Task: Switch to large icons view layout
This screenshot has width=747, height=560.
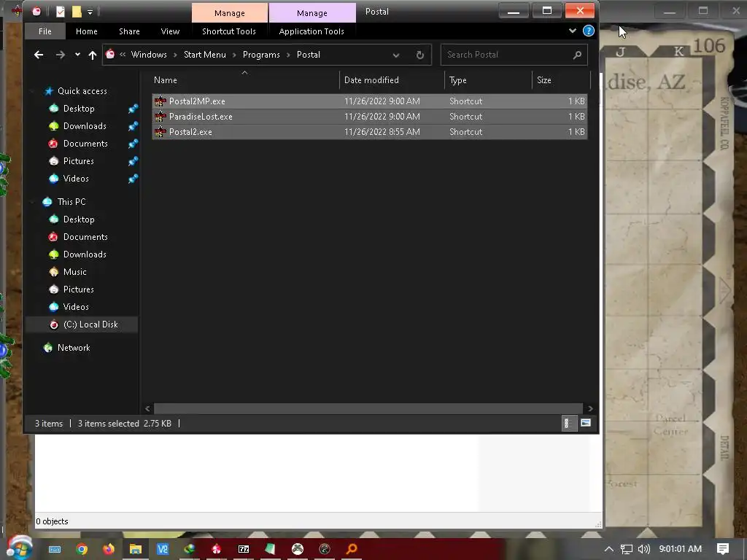Action: pyautogui.click(x=586, y=424)
